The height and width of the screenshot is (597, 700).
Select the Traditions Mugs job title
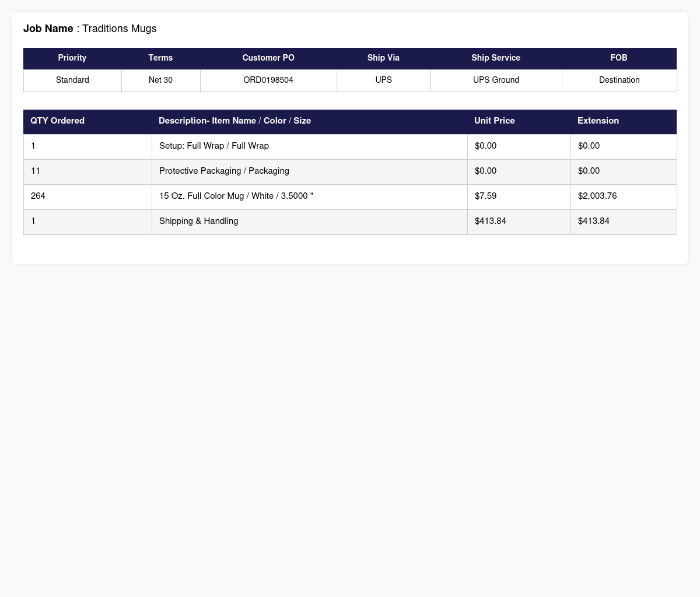pos(120,29)
